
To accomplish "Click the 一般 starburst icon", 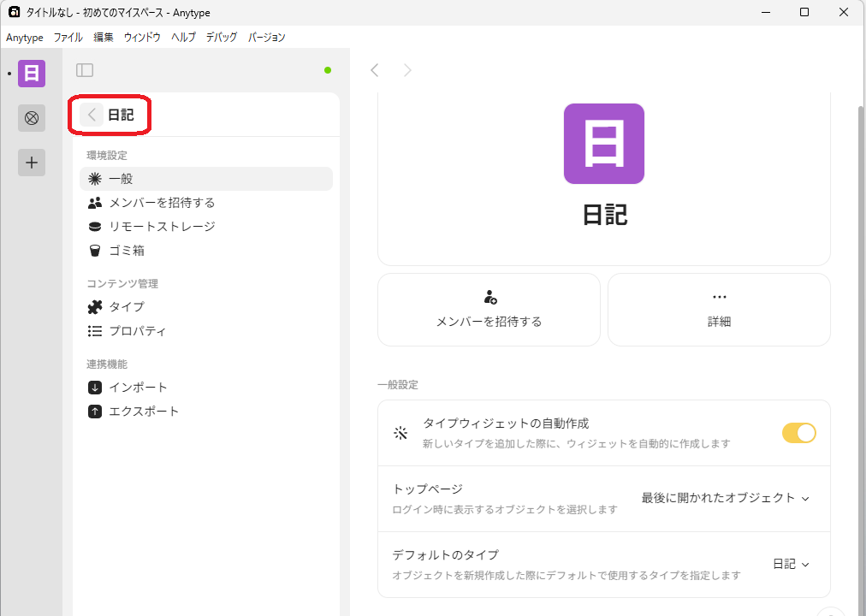I will [x=95, y=178].
